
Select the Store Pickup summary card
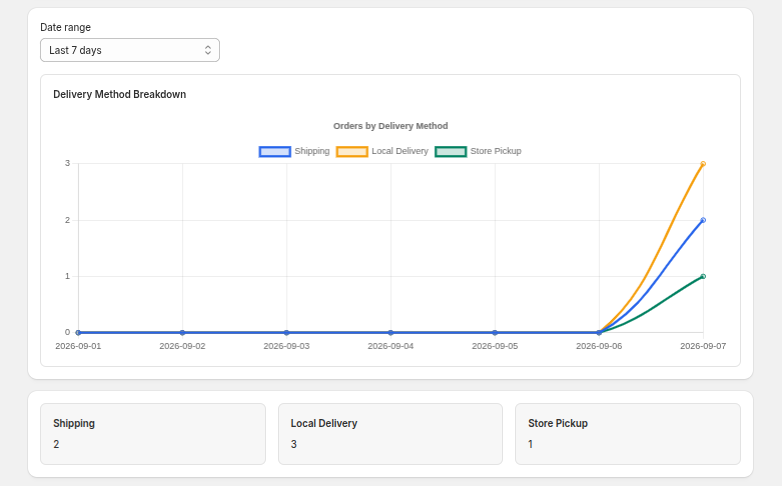pyautogui.click(x=628, y=434)
